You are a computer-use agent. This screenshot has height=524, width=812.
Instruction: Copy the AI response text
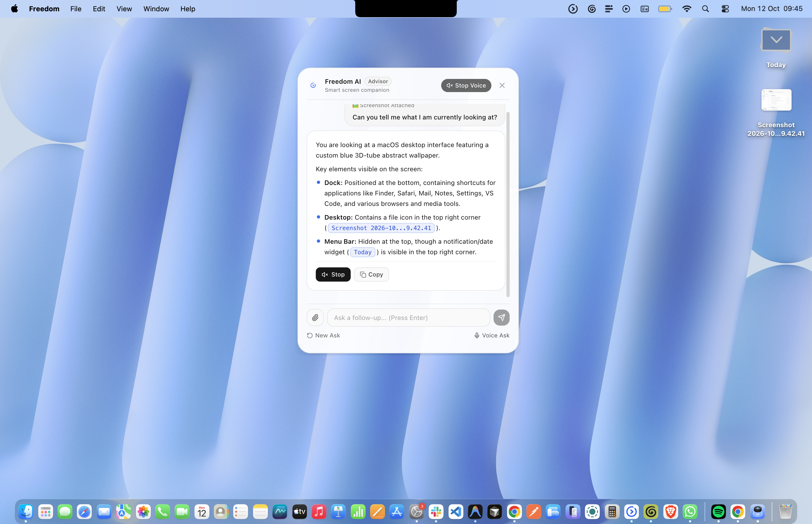[x=371, y=275]
